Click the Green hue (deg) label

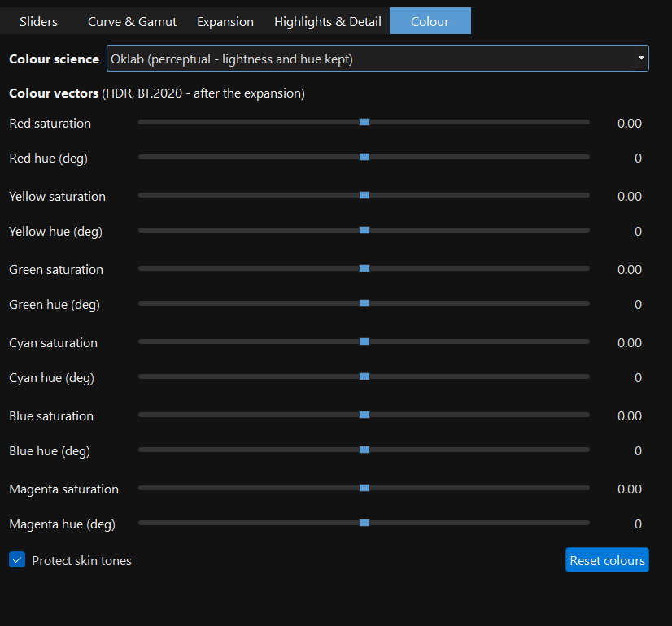(x=55, y=305)
